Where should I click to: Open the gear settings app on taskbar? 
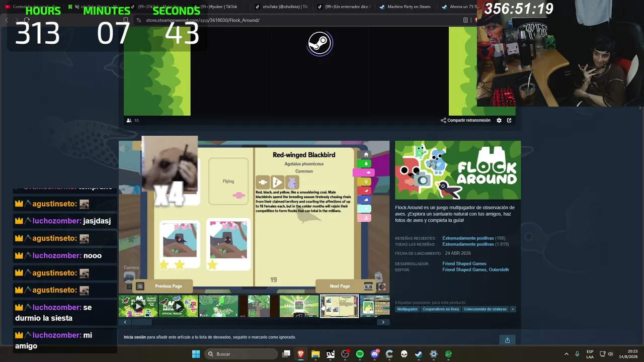point(433,354)
